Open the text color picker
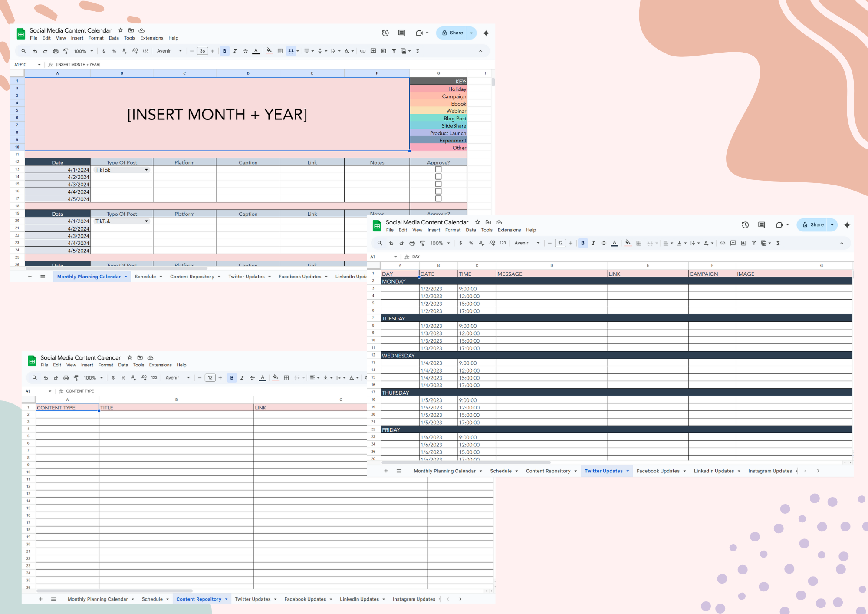 click(256, 51)
